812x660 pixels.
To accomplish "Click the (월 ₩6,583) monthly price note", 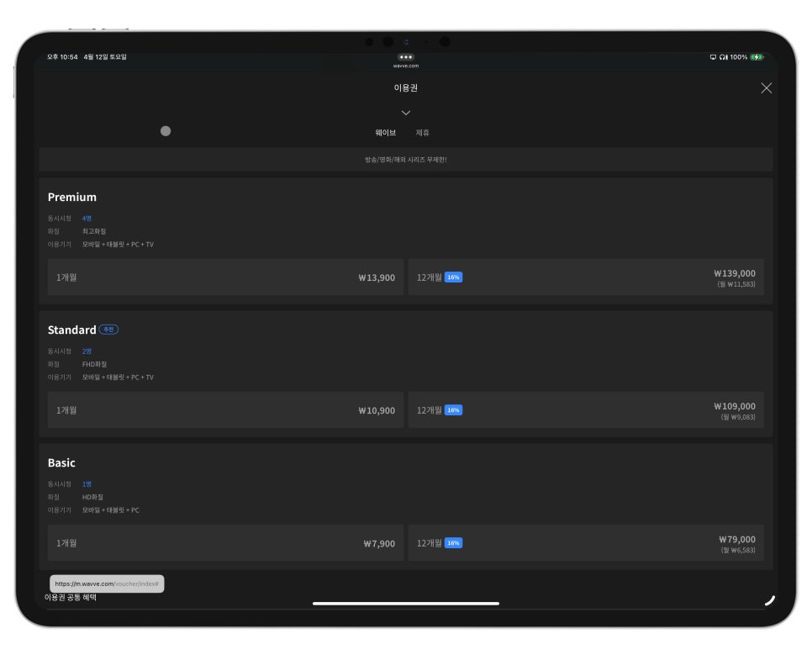I will point(738,550).
